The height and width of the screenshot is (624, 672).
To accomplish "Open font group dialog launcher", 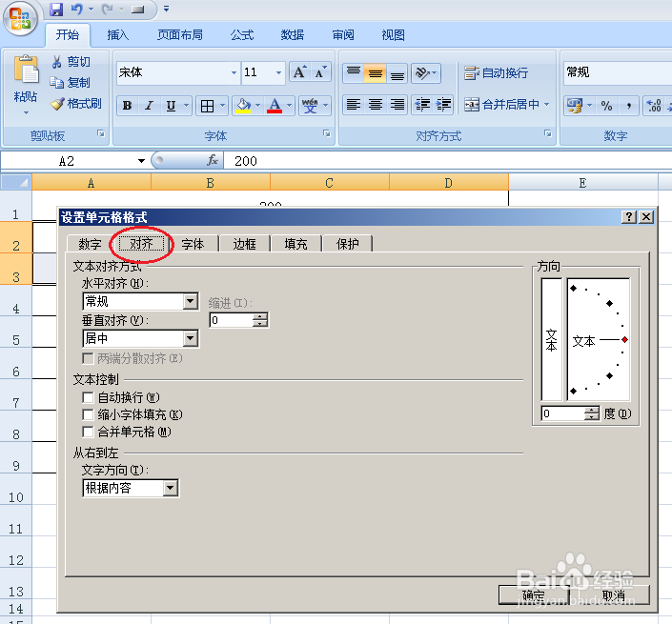I will pyautogui.click(x=327, y=133).
